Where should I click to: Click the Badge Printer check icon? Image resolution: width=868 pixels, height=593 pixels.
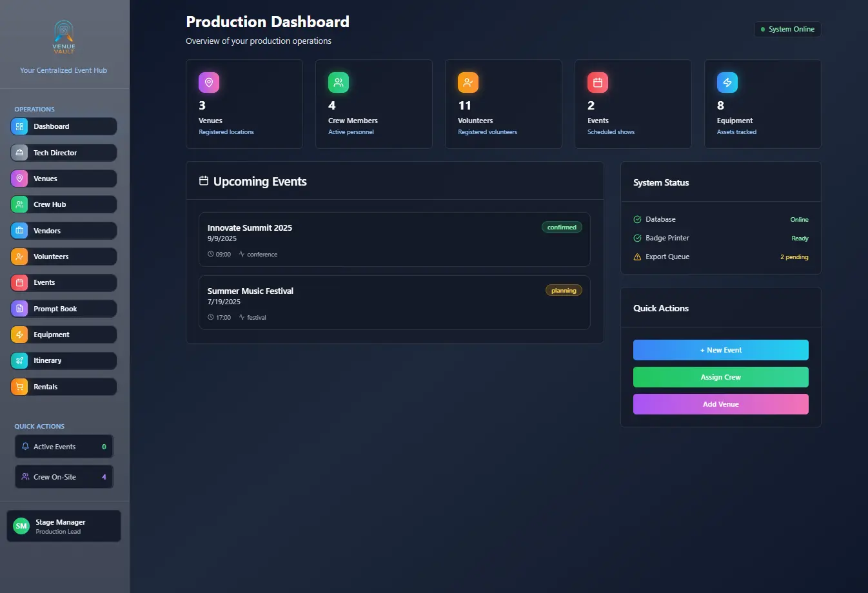(638, 238)
